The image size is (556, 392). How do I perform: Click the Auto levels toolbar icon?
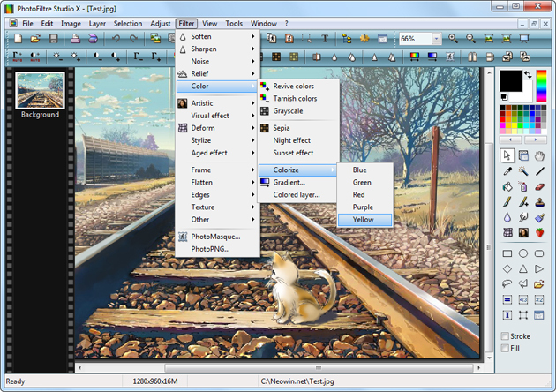(x=17, y=56)
